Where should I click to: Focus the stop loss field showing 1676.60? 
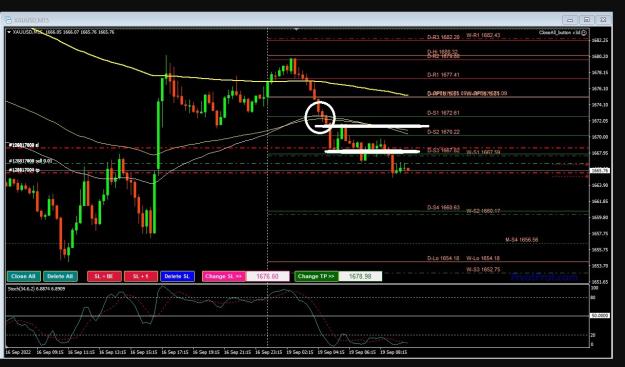tap(267, 276)
